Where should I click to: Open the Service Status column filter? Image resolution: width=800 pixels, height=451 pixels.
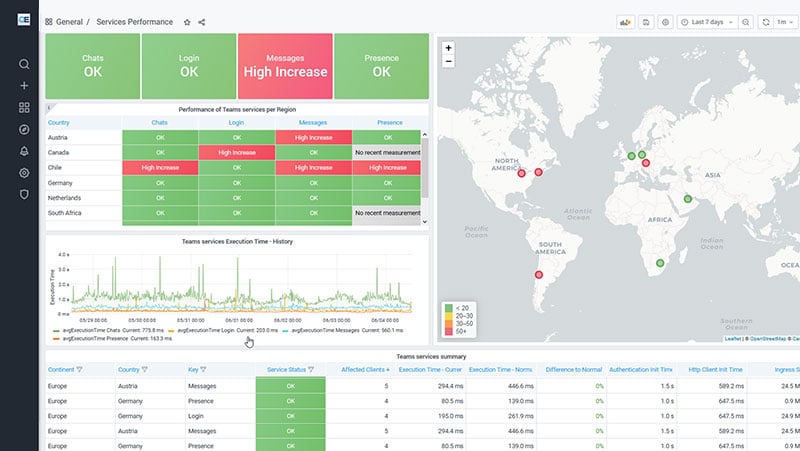click(311, 369)
